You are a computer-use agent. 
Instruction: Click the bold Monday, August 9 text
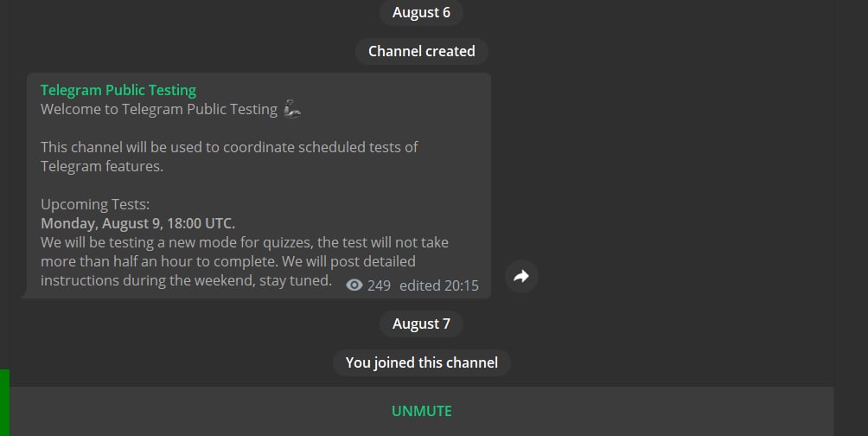tap(137, 223)
